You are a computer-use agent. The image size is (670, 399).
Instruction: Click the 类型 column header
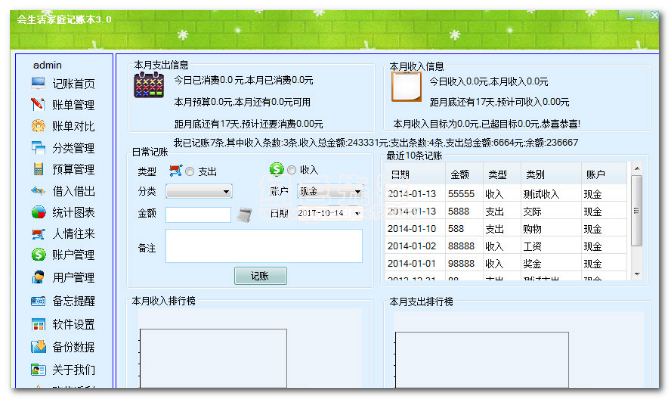[x=502, y=174]
